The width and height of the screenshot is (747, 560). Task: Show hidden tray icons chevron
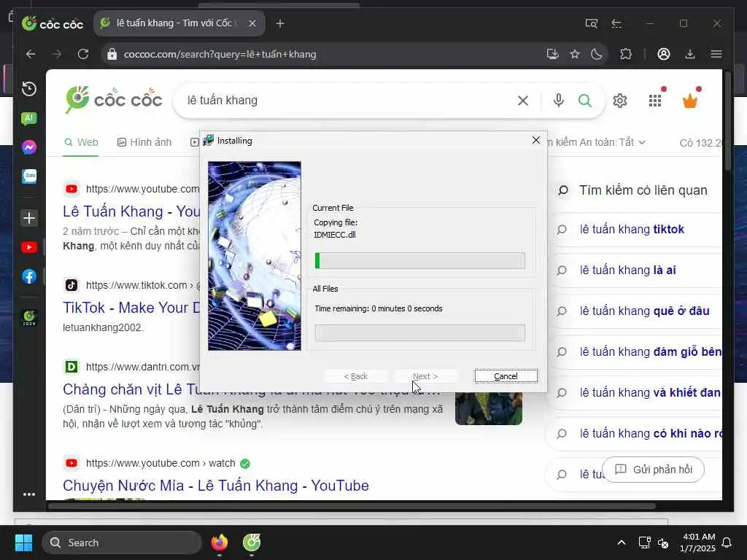(622, 542)
